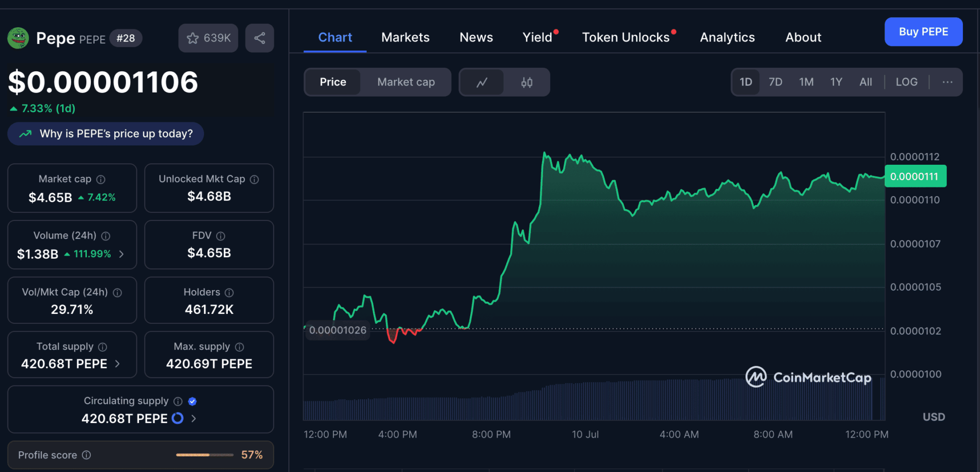Set chart range to All
980x472 pixels.
866,82
